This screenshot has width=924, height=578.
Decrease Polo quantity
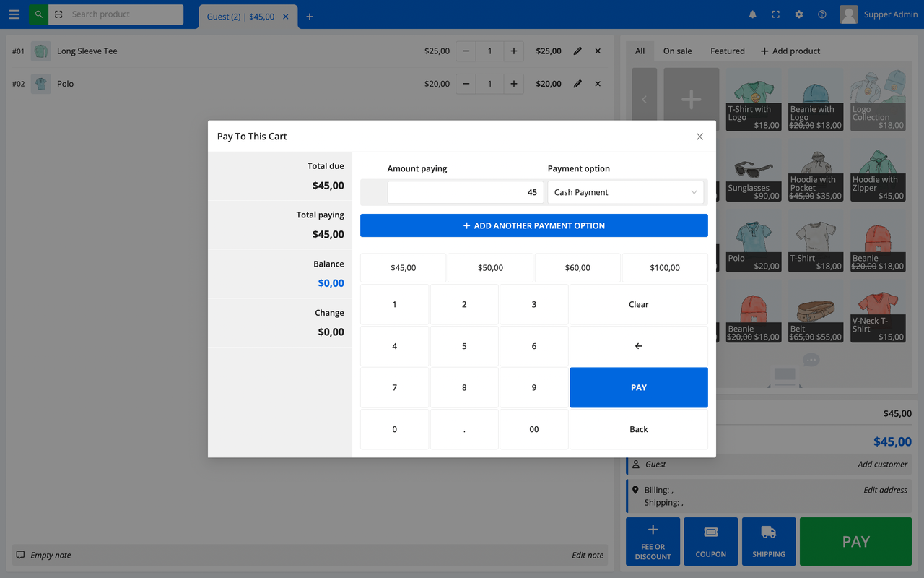pos(466,84)
